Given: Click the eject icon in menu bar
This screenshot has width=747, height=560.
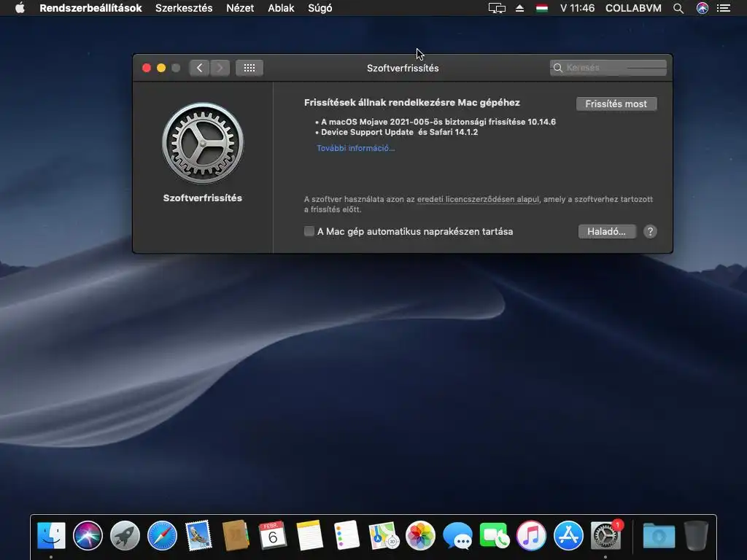Looking at the screenshot, I should [519, 8].
